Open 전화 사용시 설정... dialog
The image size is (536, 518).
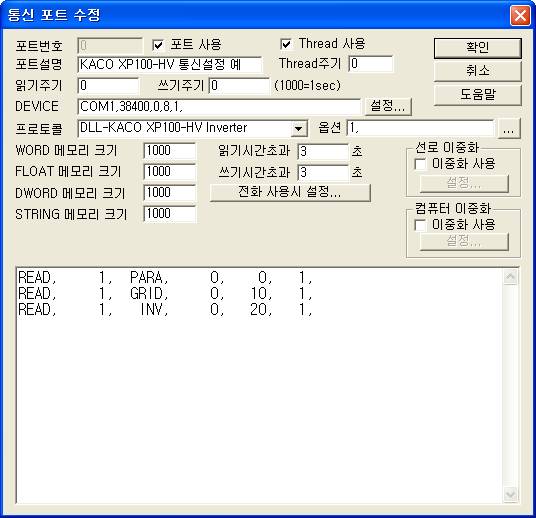point(290,192)
